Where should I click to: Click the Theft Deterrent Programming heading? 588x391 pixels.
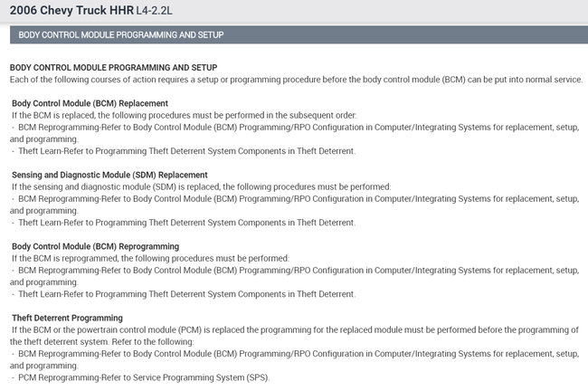[67, 318]
